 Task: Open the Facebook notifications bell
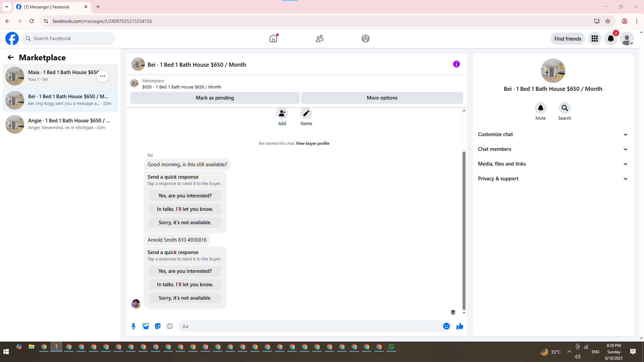point(610,39)
